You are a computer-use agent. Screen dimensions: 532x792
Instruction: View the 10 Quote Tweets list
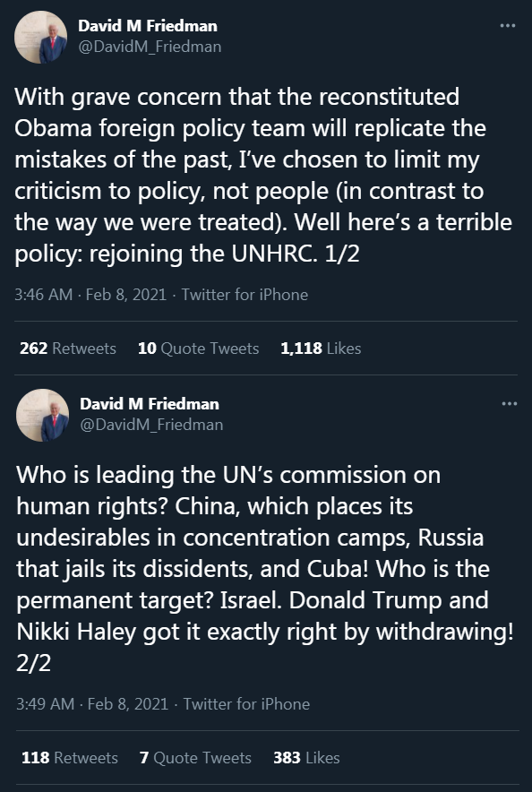click(x=198, y=349)
